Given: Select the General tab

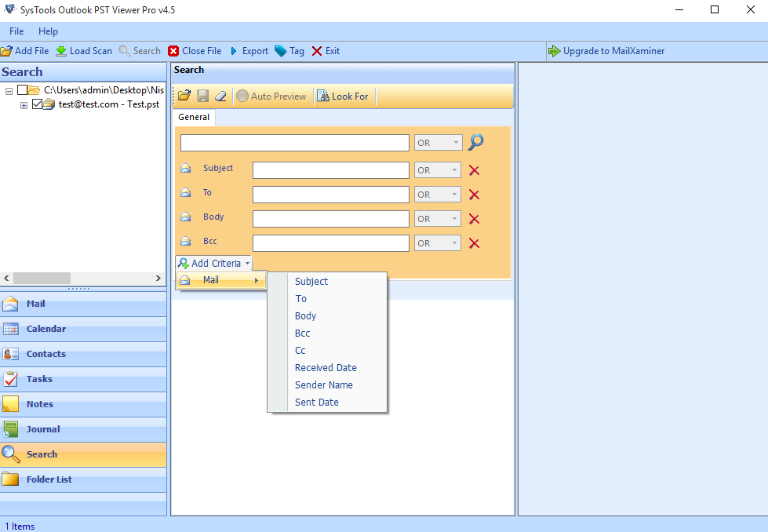Looking at the screenshot, I should 194,117.
